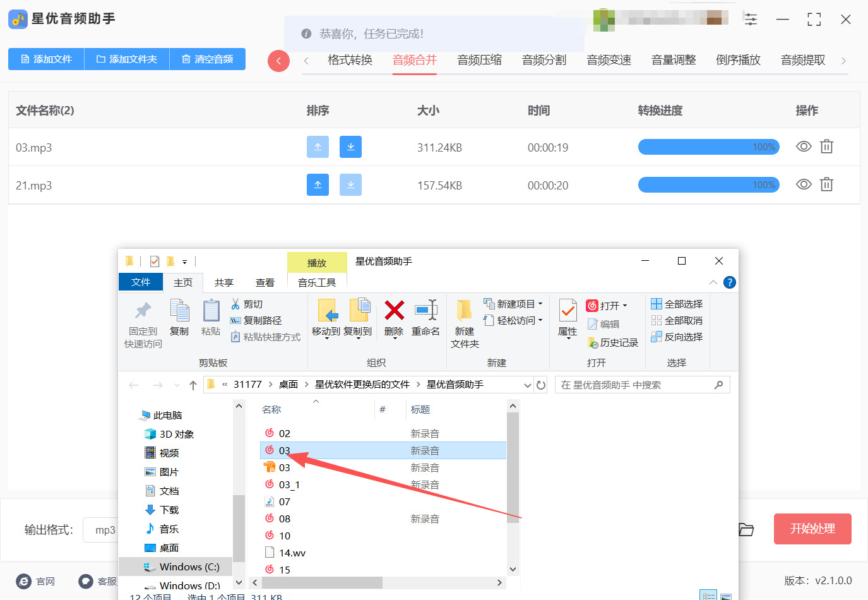Click the 100% progress bar of 03.mp3

[x=708, y=147]
